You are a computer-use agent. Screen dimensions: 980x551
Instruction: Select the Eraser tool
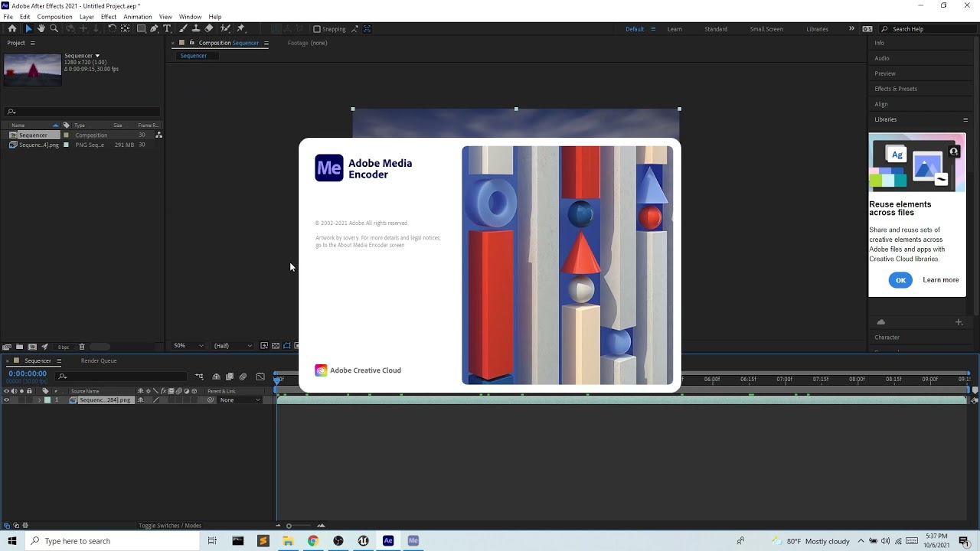point(208,28)
